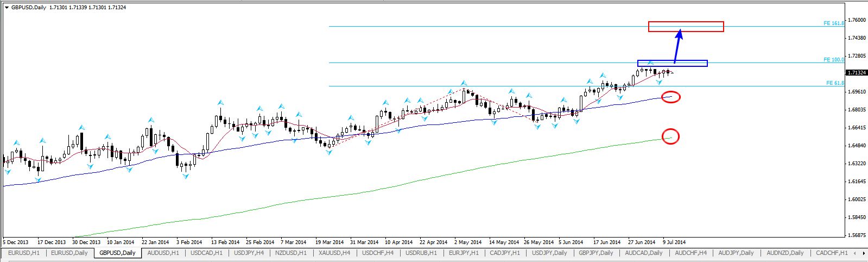Click the FE 161.8 Fibonacci level label
The image size is (868, 262).
coord(834,23)
